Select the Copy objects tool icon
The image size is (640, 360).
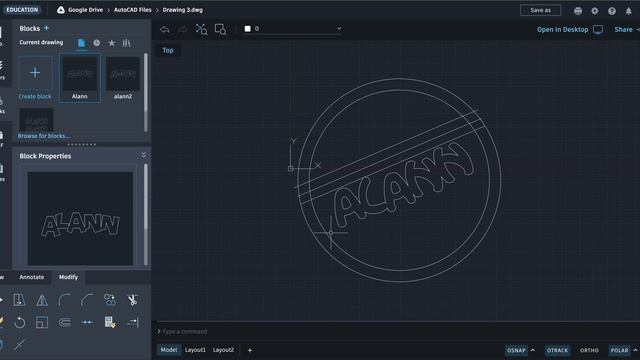(x=109, y=300)
